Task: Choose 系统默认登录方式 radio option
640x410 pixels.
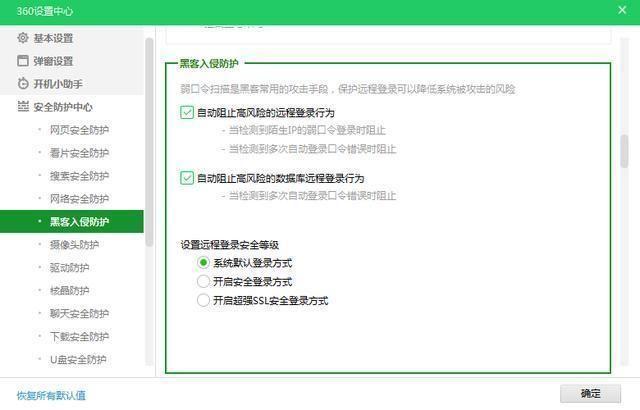Action: 203,262
